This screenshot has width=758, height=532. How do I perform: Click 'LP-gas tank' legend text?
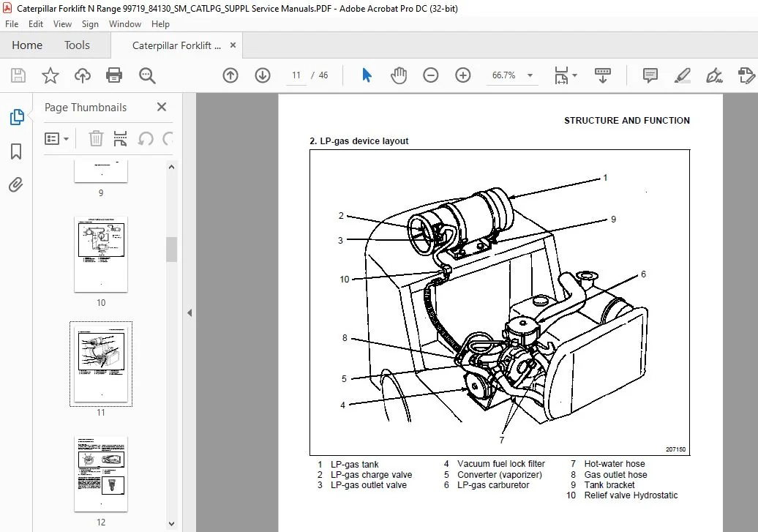(354, 464)
